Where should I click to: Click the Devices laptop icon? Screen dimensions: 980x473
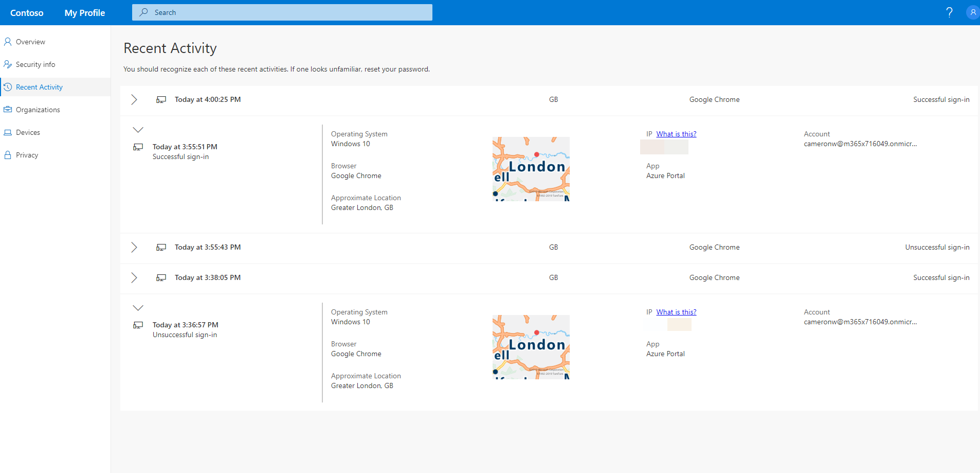click(8, 132)
